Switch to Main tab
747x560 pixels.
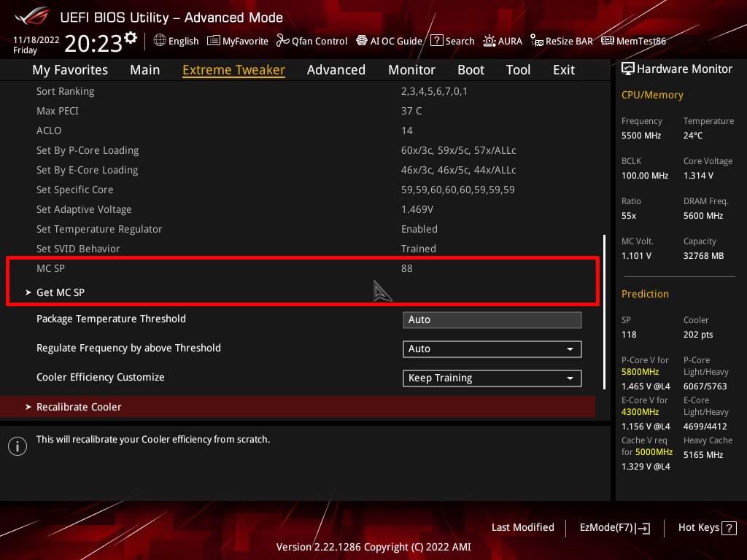point(145,70)
